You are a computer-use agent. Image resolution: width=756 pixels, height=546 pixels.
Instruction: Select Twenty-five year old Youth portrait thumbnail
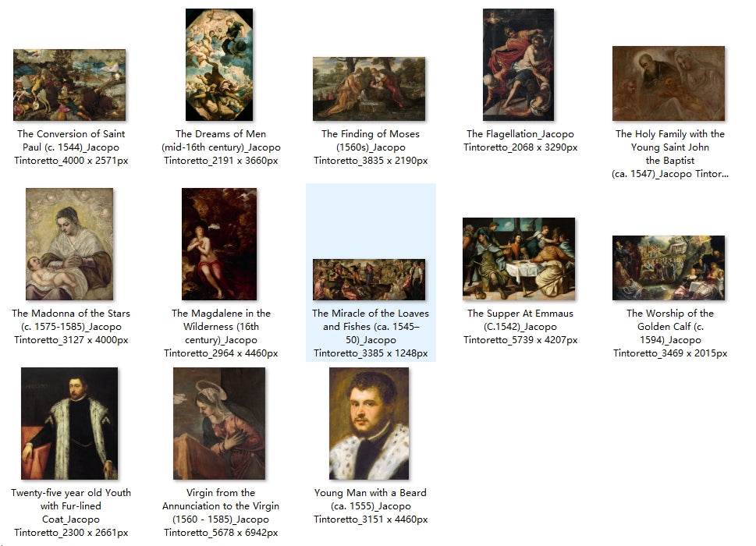click(69, 424)
